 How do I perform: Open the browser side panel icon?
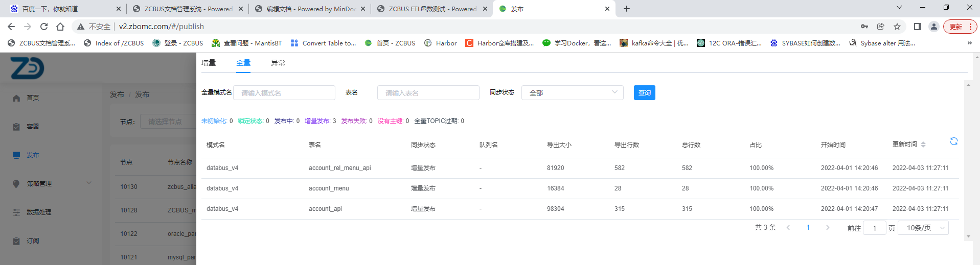[x=918, y=27]
